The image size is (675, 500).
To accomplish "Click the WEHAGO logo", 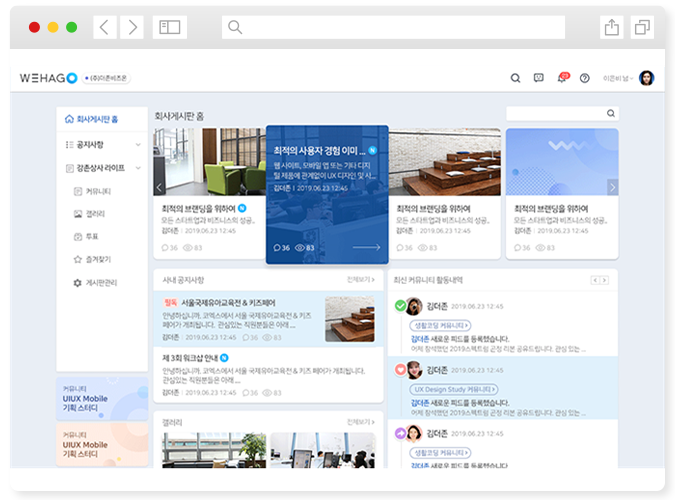I will point(48,78).
